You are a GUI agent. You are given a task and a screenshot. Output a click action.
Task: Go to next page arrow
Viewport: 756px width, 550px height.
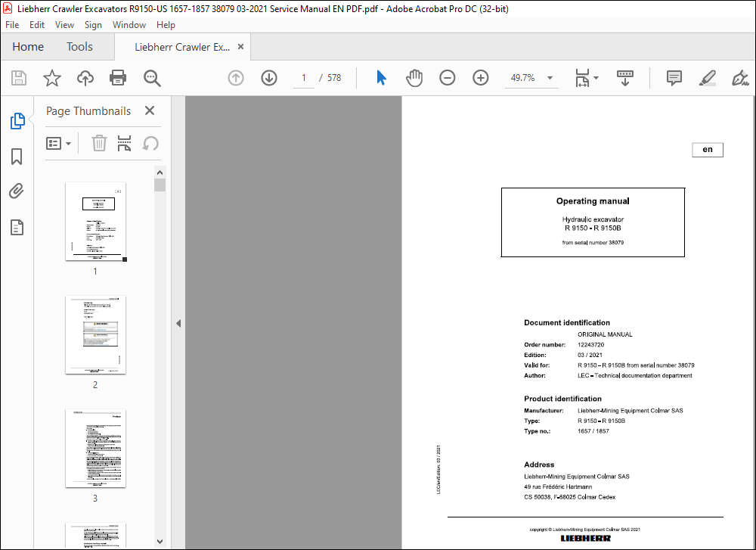pyautogui.click(x=269, y=78)
